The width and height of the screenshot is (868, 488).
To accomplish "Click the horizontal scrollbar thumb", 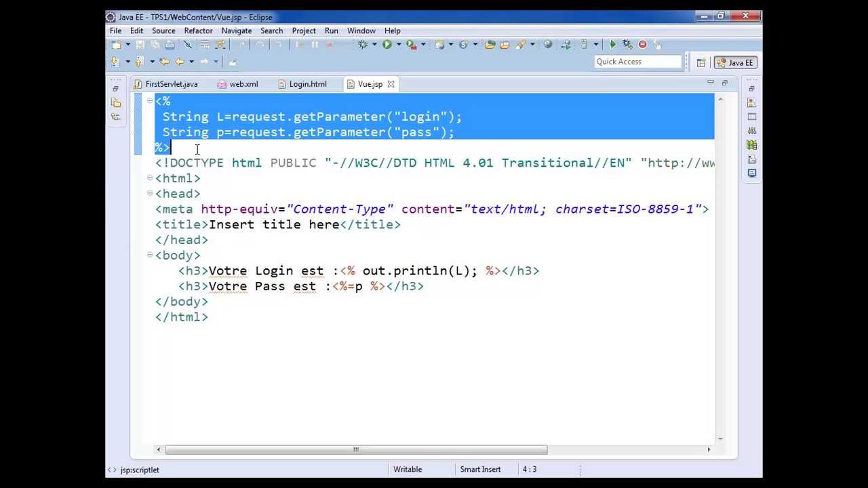I will [x=355, y=449].
